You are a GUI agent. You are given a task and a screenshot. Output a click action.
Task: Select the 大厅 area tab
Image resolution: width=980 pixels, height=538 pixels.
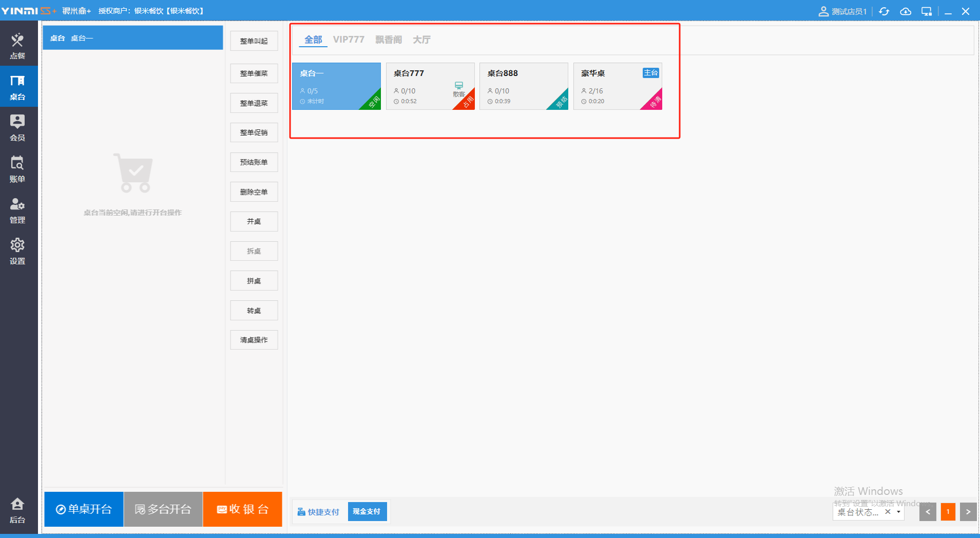coord(421,40)
